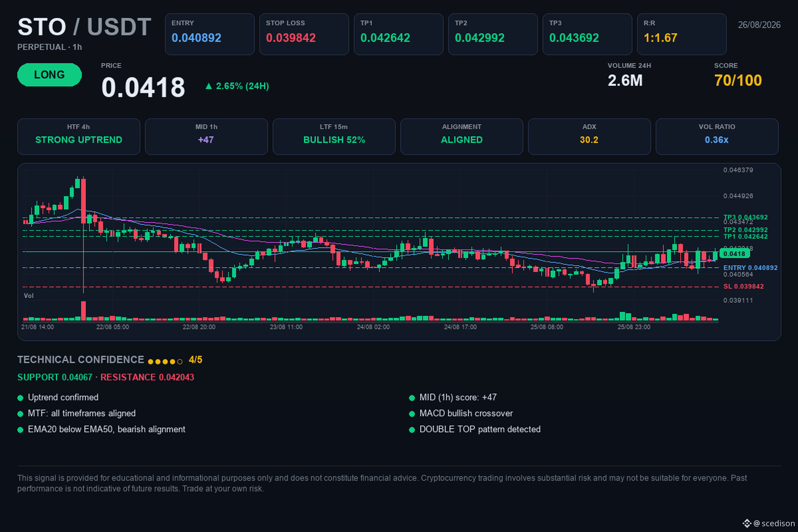Click the 0.039111 price axis label
The image size is (798, 532).
[738, 300]
